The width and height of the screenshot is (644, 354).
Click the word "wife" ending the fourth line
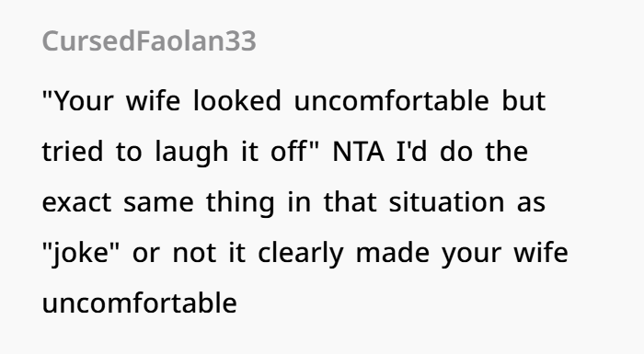coord(541,253)
